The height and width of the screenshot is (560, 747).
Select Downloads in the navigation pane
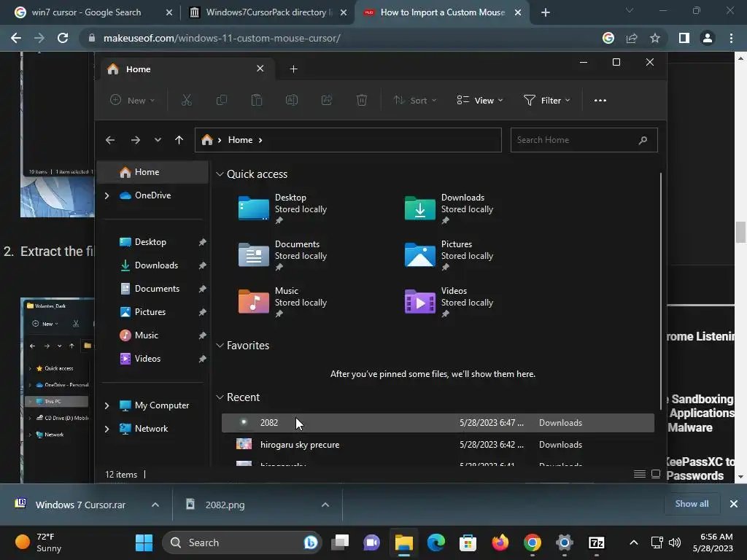[x=155, y=265]
